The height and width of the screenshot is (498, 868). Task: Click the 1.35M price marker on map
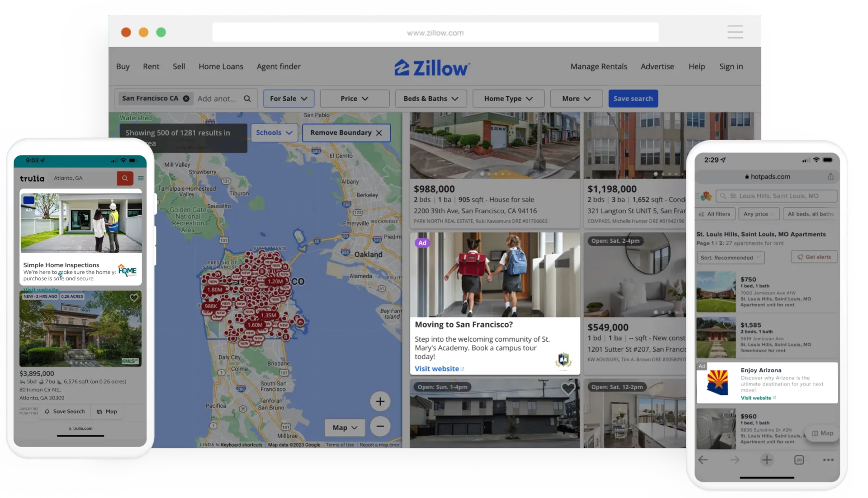(268, 315)
